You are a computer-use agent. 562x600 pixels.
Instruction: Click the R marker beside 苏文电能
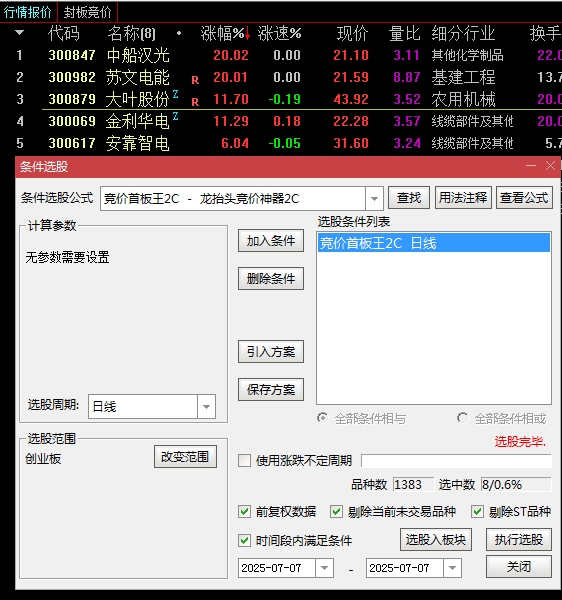click(195, 80)
